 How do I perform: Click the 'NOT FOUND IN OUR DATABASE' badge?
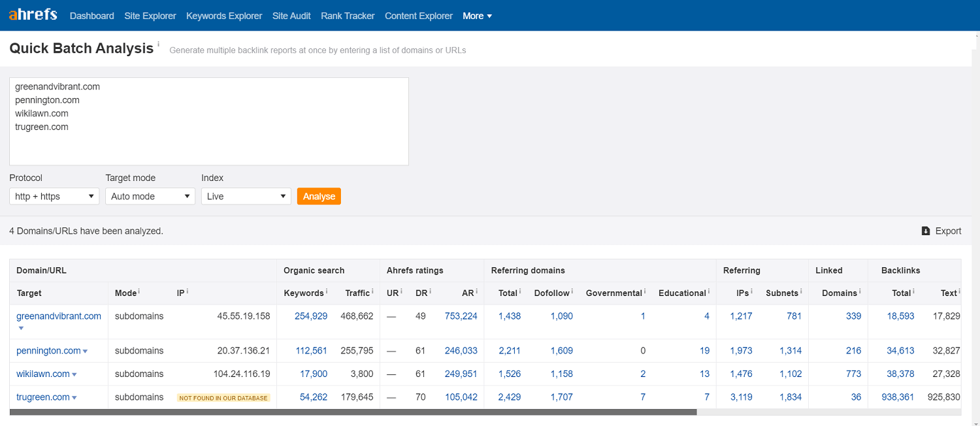tap(223, 398)
